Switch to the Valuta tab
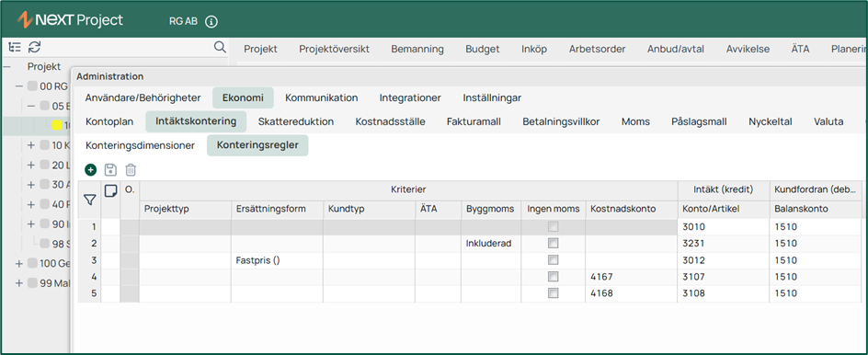This screenshot has height=355, width=868. pyautogui.click(x=828, y=121)
